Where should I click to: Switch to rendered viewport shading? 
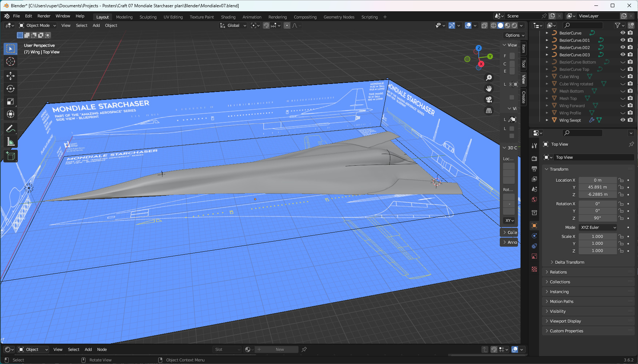coord(514,25)
